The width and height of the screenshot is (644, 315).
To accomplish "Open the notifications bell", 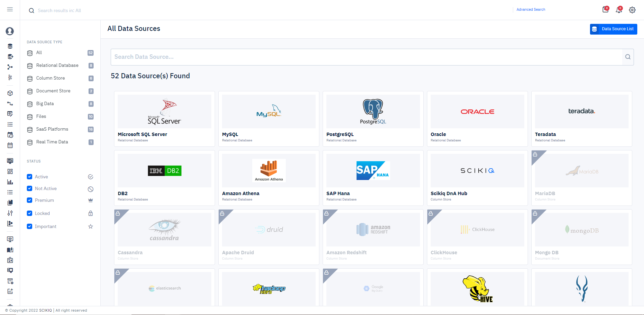I will (x=619, y=10).
